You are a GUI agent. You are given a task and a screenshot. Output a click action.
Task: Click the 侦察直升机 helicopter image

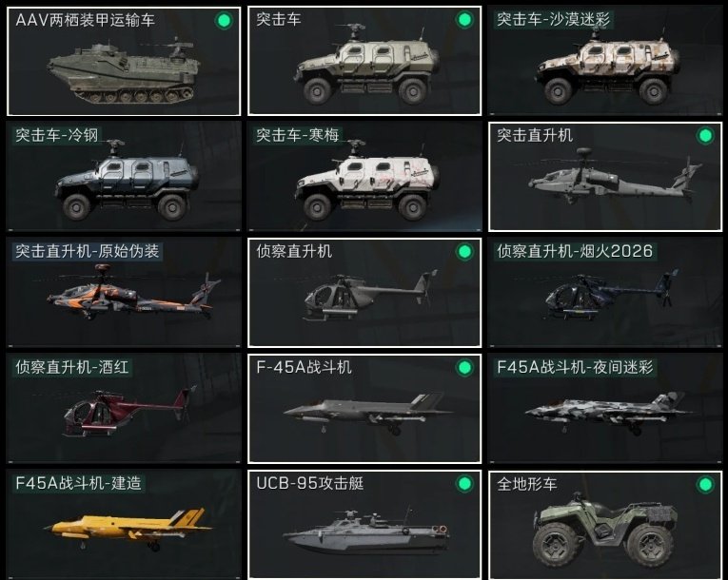pos(369,296)
